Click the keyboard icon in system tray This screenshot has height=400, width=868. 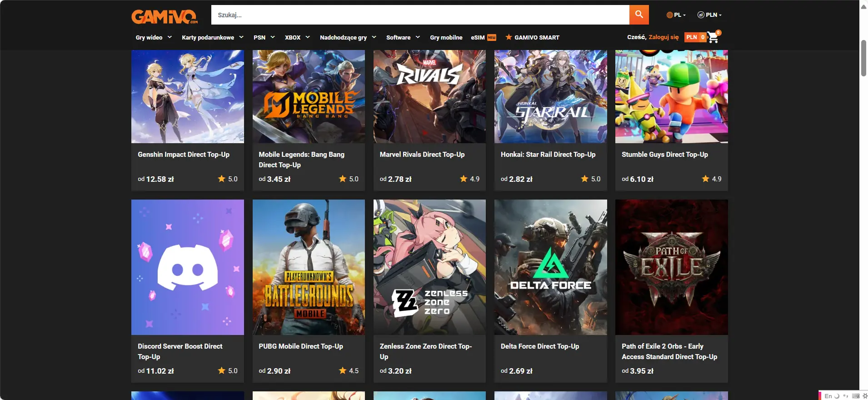click(856, 396)
